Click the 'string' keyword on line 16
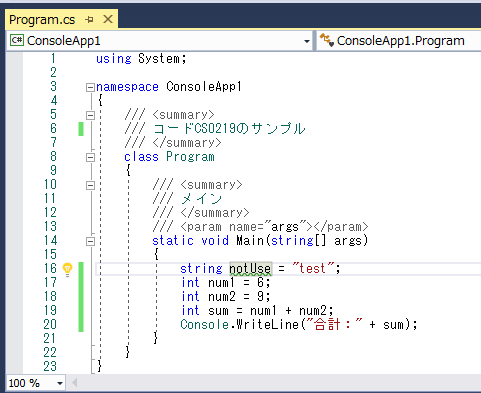Viewport: 481px width, 393px height. (x=201, y=269)
